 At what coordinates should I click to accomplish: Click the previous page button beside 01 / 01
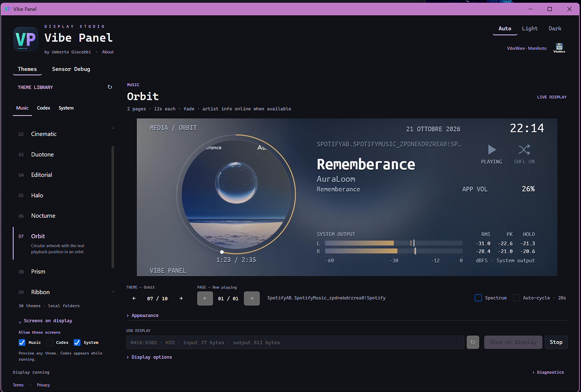click(205, 299)
